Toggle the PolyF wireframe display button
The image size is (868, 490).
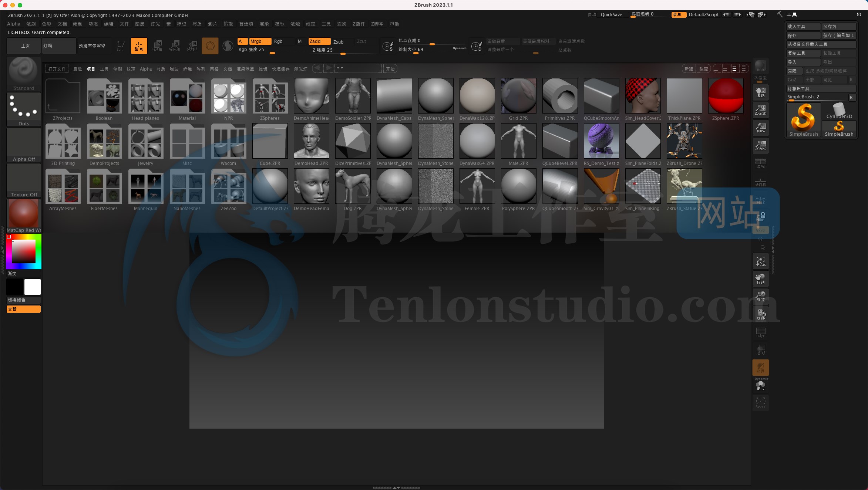pyautogui.click(x=760, y=332)
